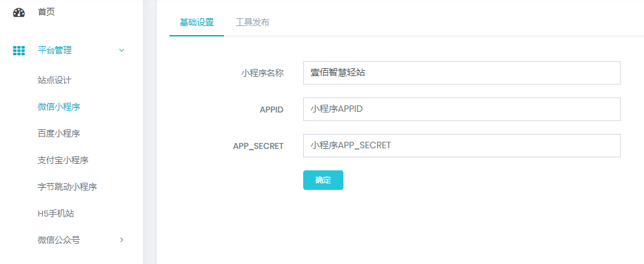The image size is (644, 264).
Task: Click the 小程序名称 input field
Action: click(462, 73)
